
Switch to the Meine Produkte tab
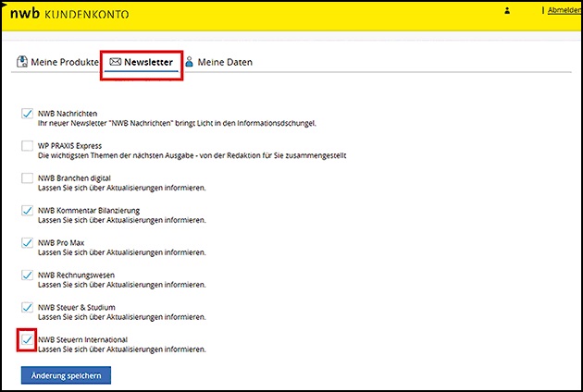point(65,62)
